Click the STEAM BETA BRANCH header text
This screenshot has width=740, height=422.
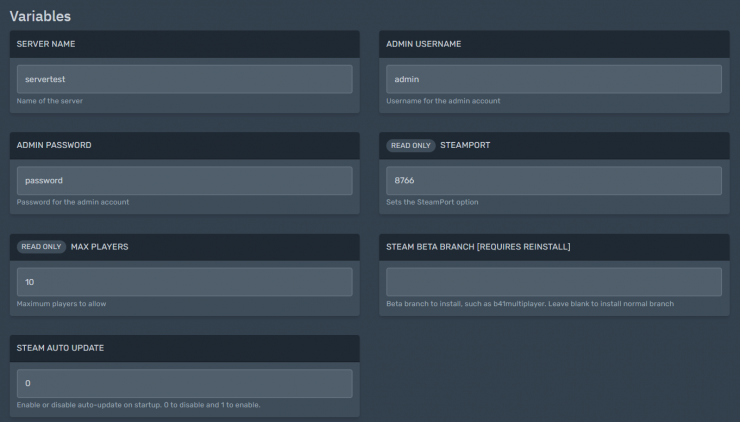pyautogui.click(x=478, y=247)
